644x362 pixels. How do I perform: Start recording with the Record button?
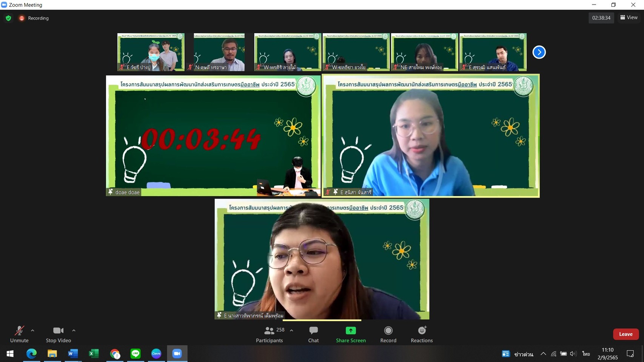tap(388, 334)
